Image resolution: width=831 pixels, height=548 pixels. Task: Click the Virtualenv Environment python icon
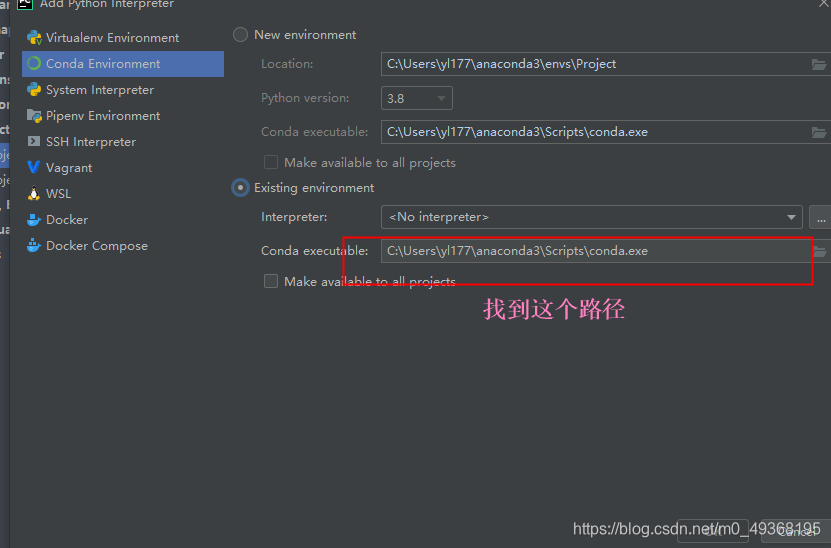(x=34, y=38)
